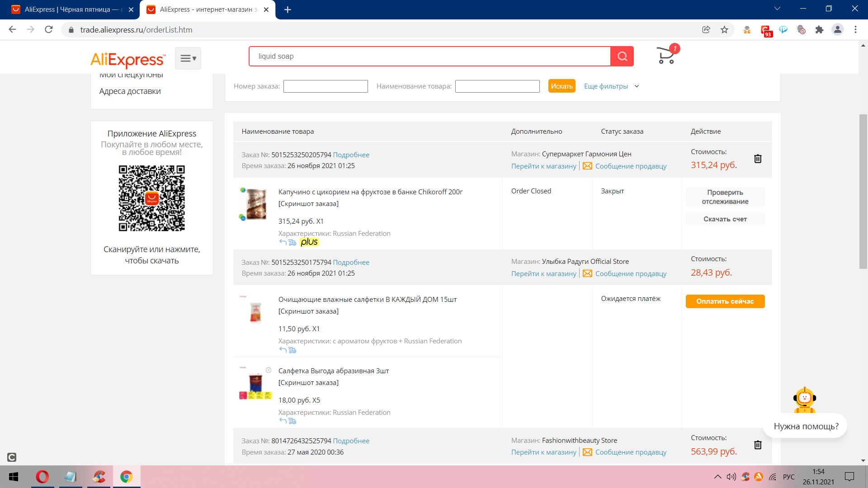Click the plus badge under Капучино item
Screen dimensions: 868x488
[x=309, y=242]
